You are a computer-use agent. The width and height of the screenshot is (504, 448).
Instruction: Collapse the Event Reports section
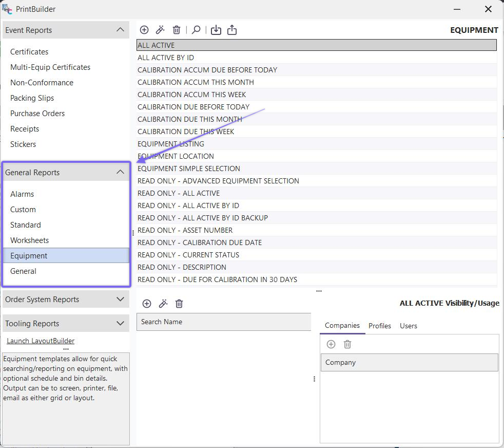point(120,30)
